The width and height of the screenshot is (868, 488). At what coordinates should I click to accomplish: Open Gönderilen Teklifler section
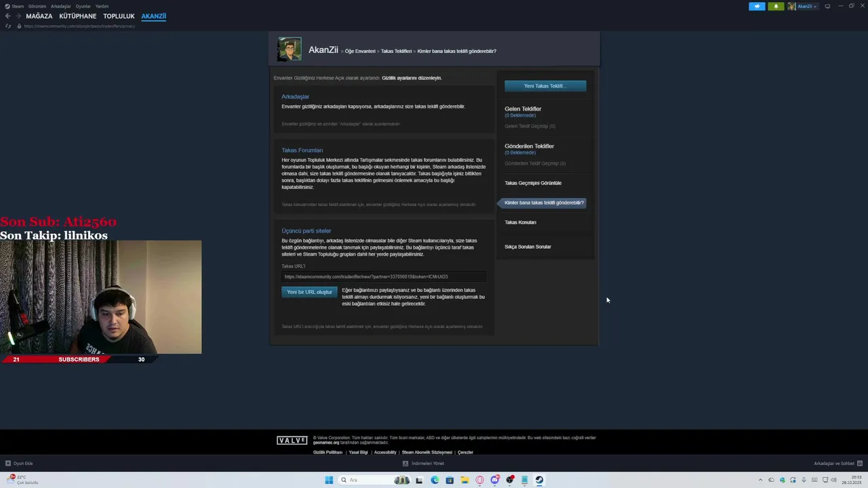(529, 146)
